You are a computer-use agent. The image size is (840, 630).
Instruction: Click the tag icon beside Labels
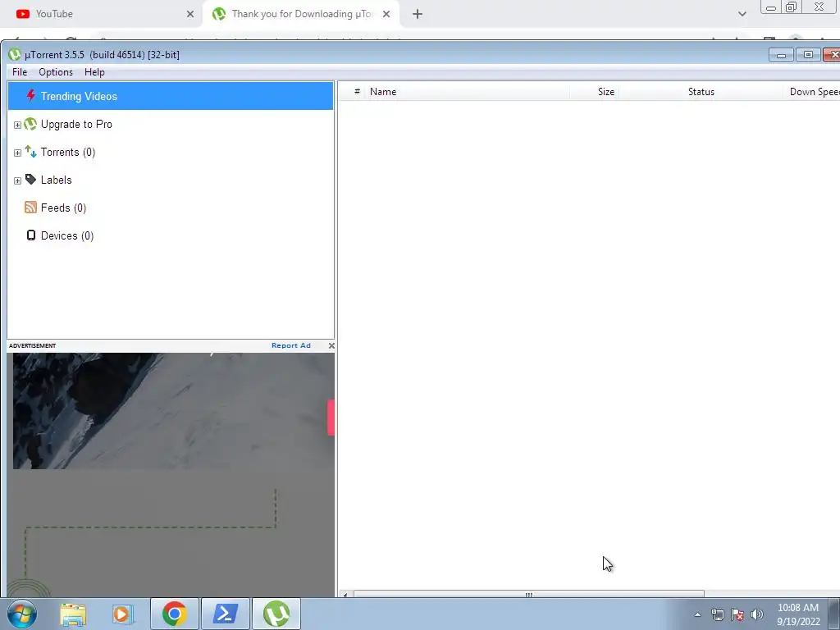[x=30, y=180]
